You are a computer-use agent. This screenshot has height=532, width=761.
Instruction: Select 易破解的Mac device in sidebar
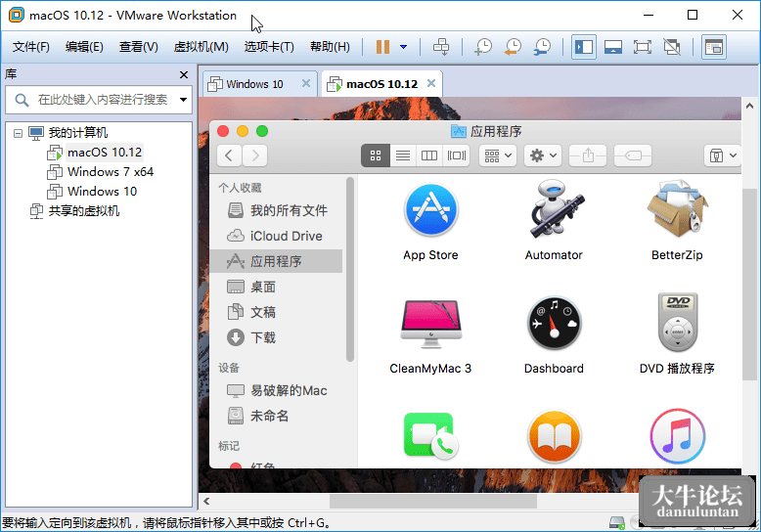[x=277, y=390]
